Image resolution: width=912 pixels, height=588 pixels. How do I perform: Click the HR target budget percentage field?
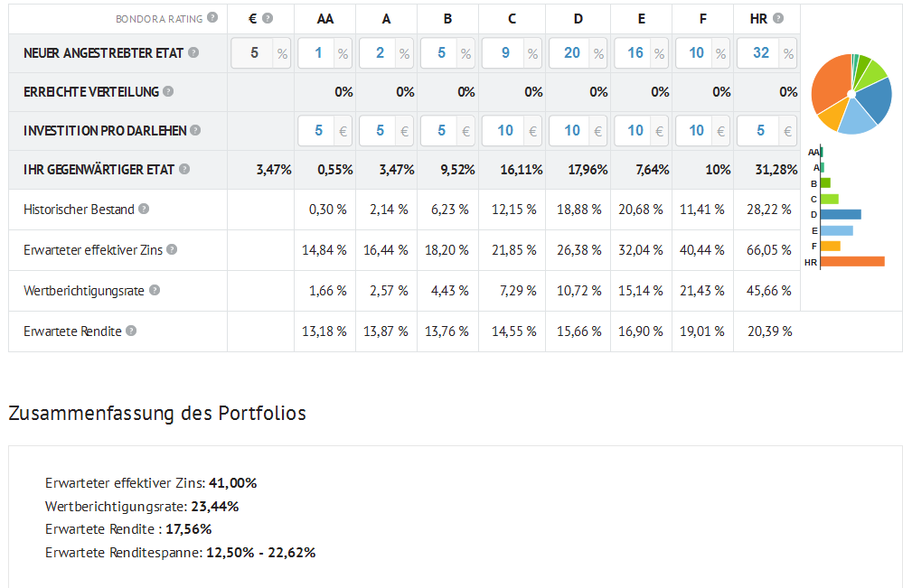tap(759, 53)
